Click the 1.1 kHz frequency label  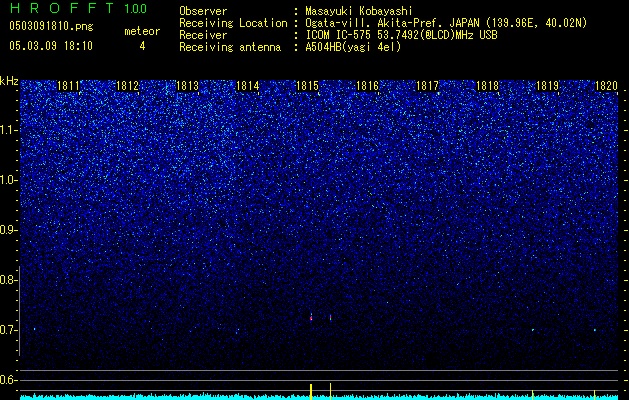pos(8,130)
